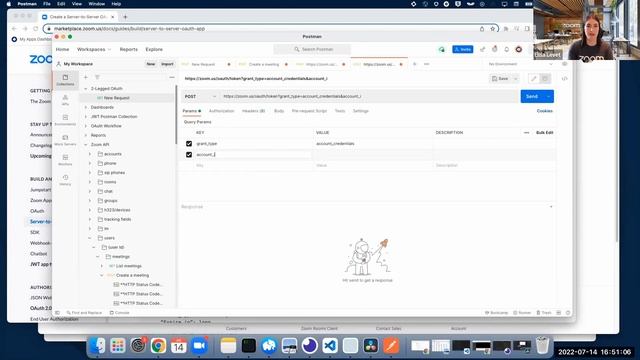
Task: Open the collections panel three-dot options
Action: (x=172, y=77)
